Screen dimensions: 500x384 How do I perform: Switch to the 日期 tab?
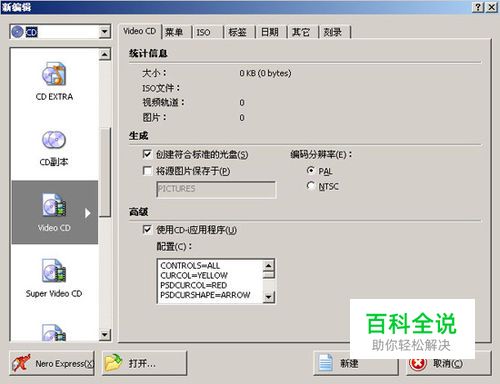tap(270, 32)
